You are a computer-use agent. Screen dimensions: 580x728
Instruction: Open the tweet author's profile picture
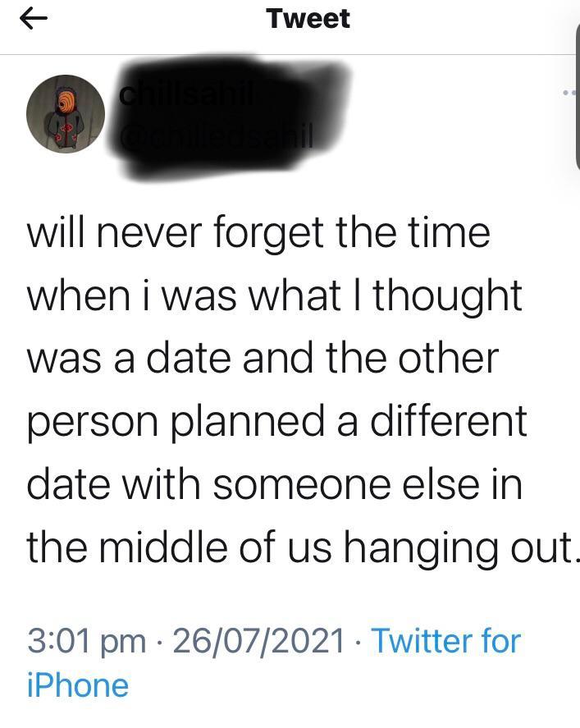[x=66, y=114]
